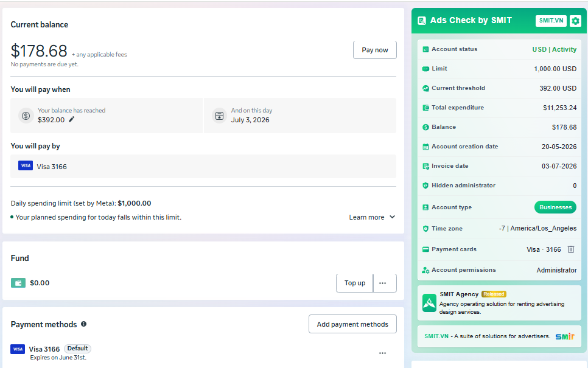
Task: Click the Current threshold row icon
Action: pyautogui.click(x=425, y=88)
